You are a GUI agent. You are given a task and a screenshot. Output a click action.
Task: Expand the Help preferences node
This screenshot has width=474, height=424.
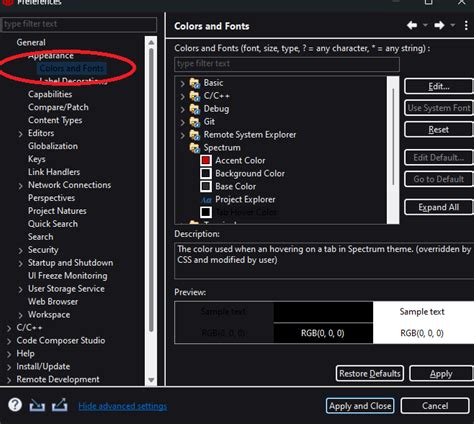click(9, 354)
